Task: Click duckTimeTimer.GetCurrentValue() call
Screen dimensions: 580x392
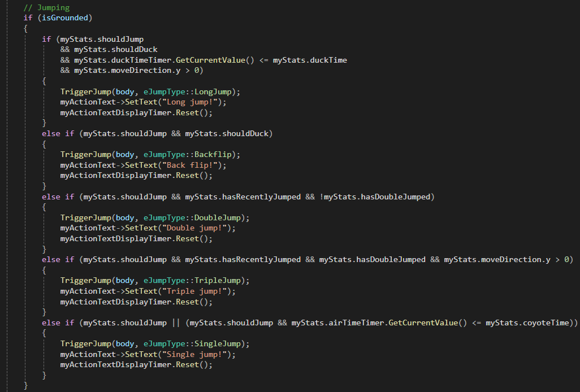Action: coord(183,60)
